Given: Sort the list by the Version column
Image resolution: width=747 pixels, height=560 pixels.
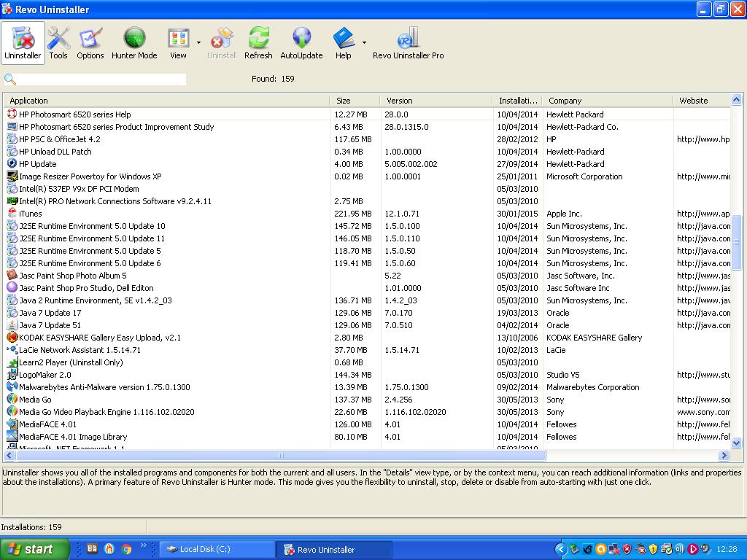Looking at the screenshot, I should tap(436, 101).
